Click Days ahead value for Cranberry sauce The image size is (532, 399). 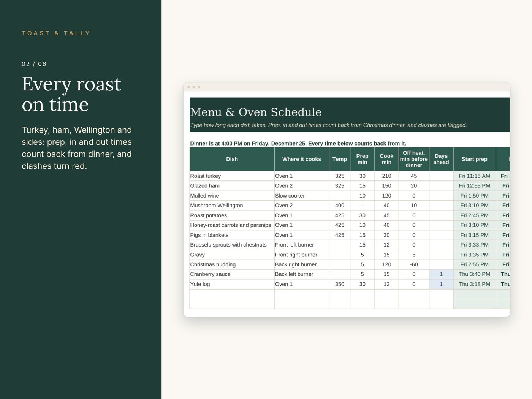pos(441,274)
